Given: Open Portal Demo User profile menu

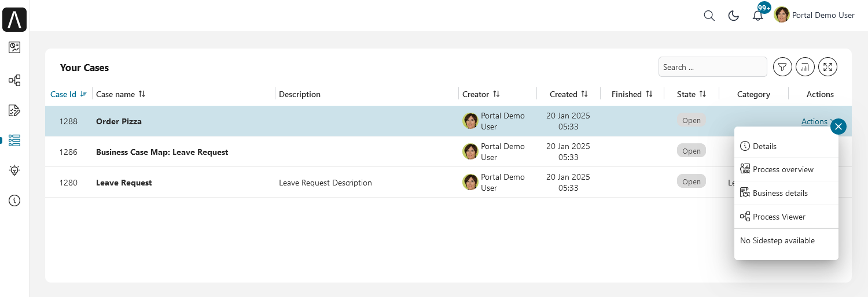Looking at the screenshot, I should point(814,15).
